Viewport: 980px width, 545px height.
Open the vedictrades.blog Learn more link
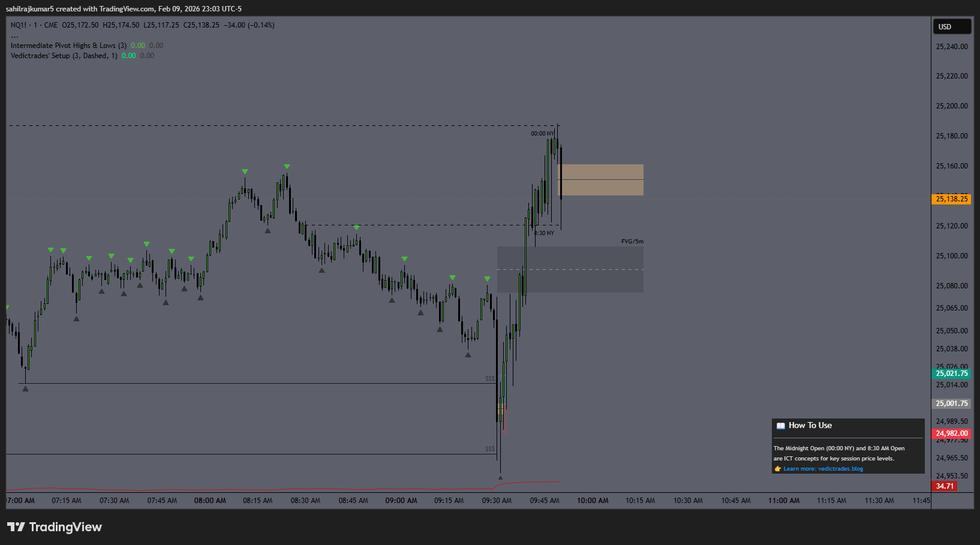pos(822,468)
